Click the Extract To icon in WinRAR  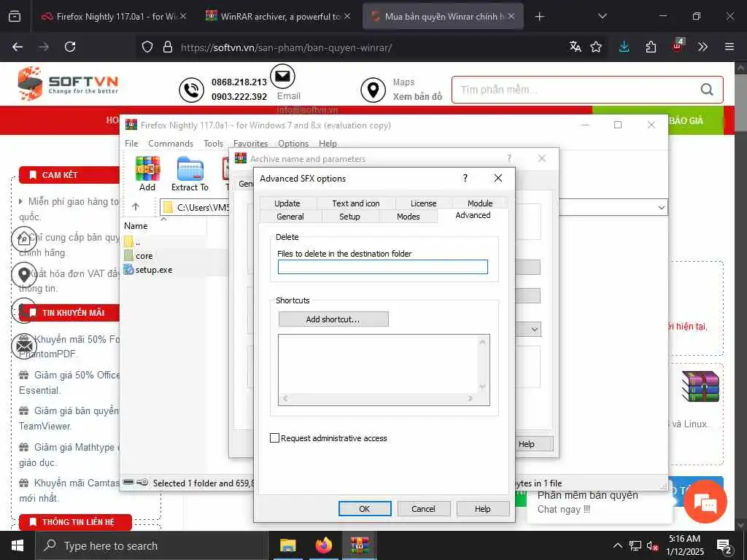[x=190, y=168]
